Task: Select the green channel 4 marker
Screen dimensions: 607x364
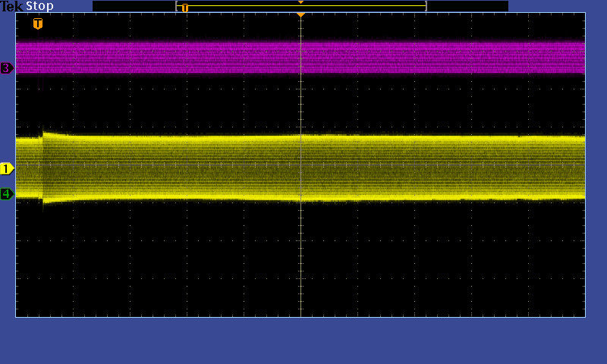Action: (7, 194)
